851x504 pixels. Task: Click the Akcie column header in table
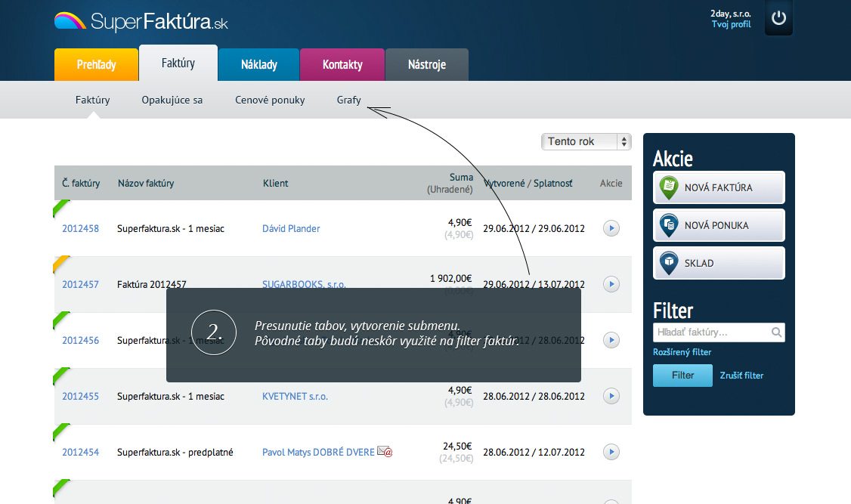pos(611,183)
